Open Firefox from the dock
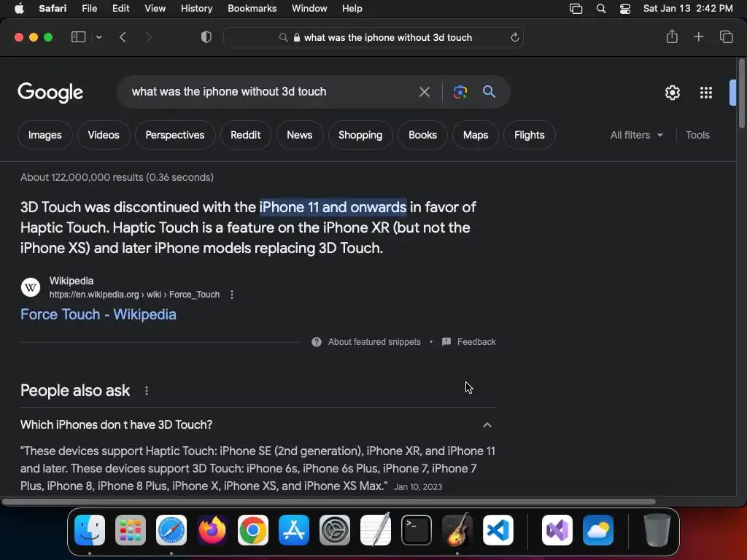This screenshot has width=747, height=560. click(212, 530)
